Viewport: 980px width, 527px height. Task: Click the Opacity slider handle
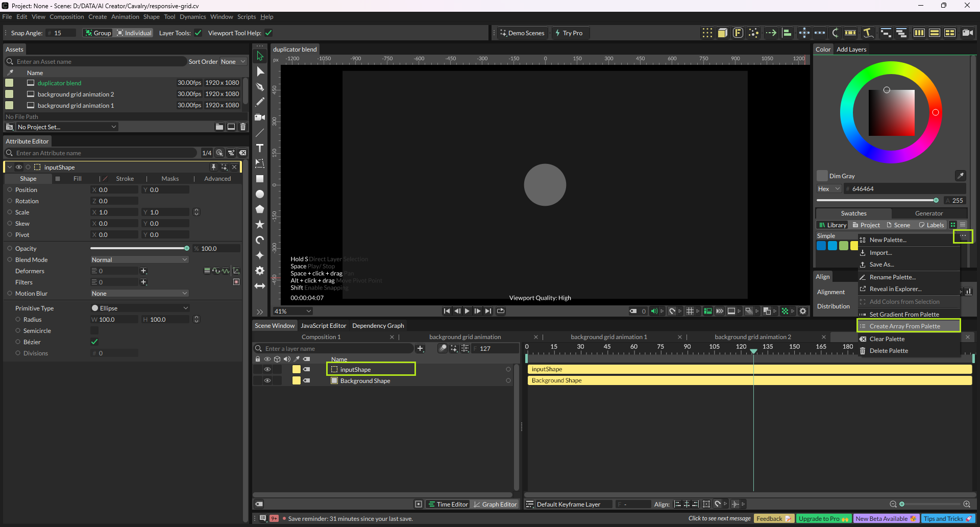pyautogui.click(x=187, y=248)
